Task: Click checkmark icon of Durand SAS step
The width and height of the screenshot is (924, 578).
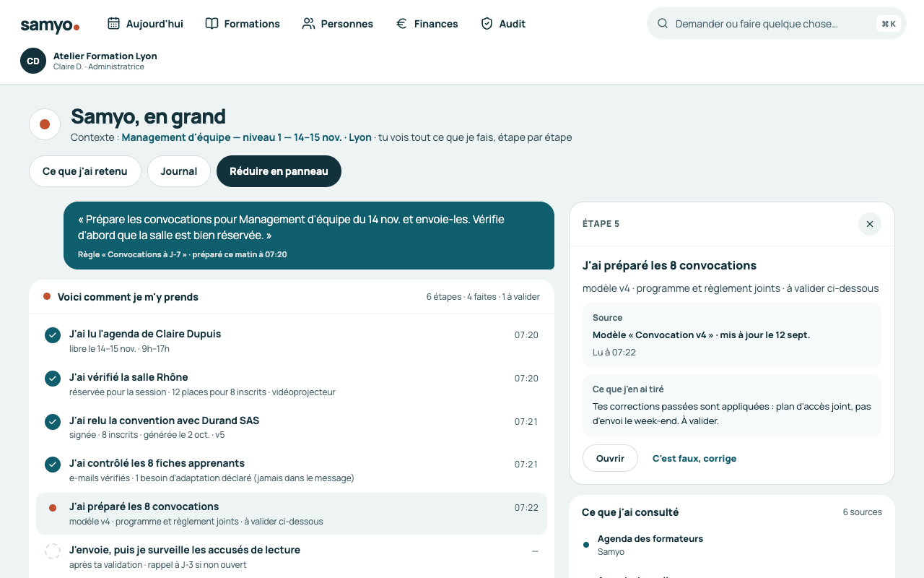Action: 53,421
